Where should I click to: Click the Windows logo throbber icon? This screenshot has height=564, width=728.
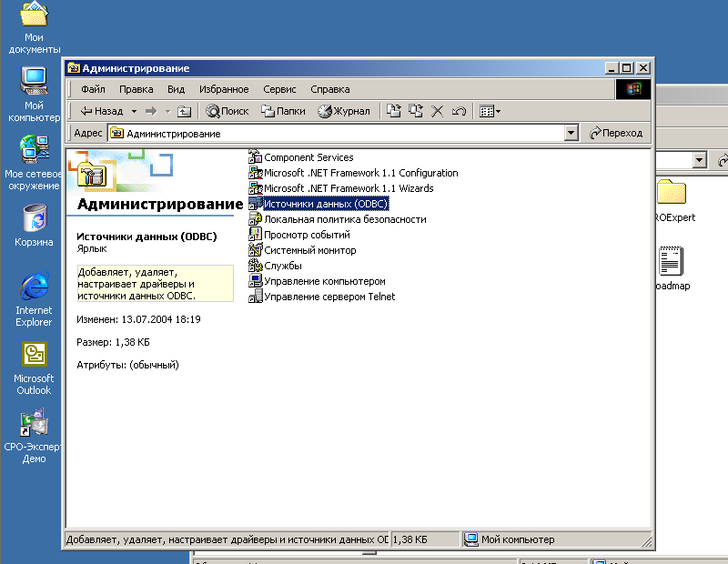click(x=632, y=89)
